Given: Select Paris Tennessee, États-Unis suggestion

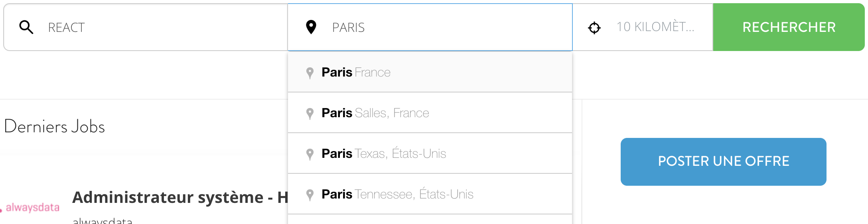Looking at the screenshot, I should (430, 194).
